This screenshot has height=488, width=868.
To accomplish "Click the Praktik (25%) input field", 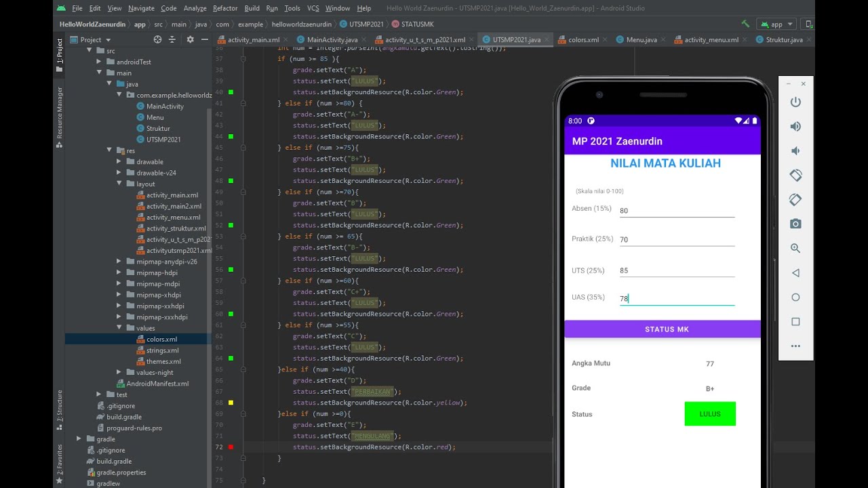I will [677, 239].
